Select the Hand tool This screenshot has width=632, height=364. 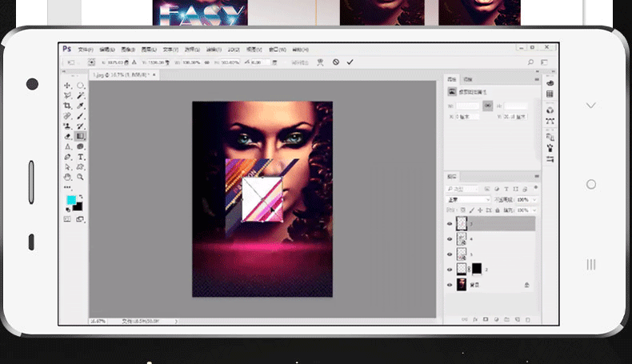[67, 177]
